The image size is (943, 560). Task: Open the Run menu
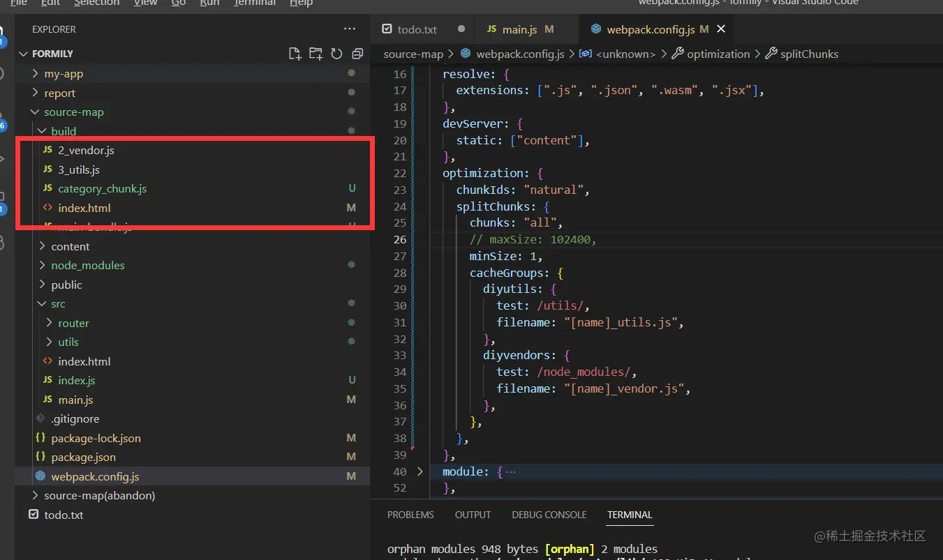pyautogui.click(x=209, y=3)
